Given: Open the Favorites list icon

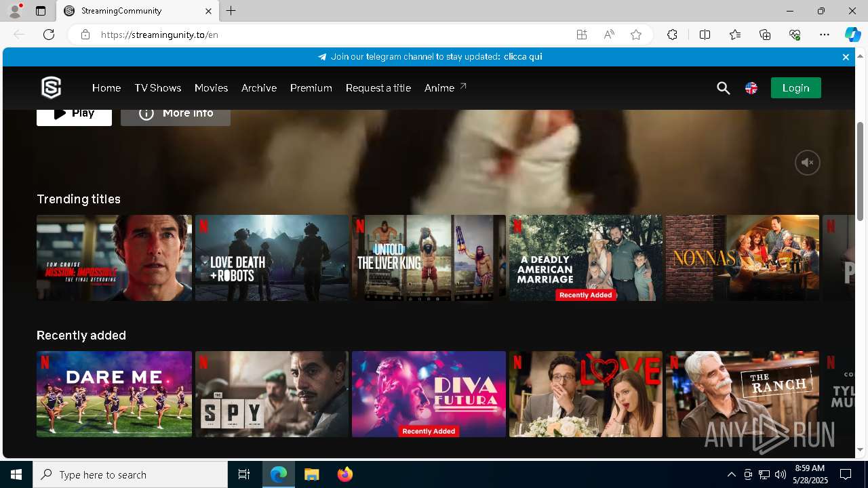Looking at the screenshot, I should click(735, 35).
